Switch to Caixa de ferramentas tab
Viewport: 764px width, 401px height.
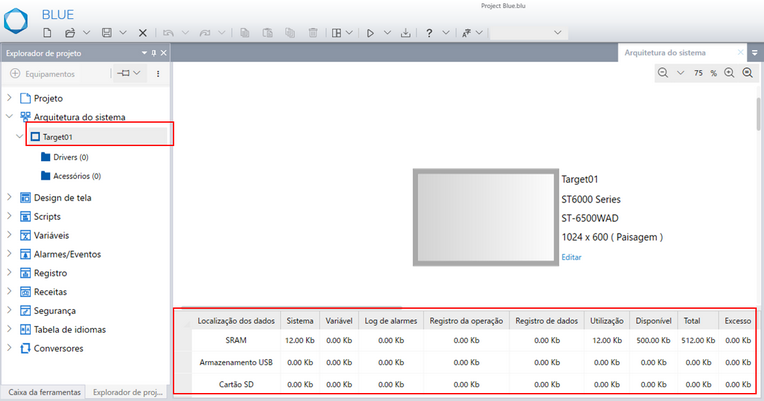coord(42,392)
